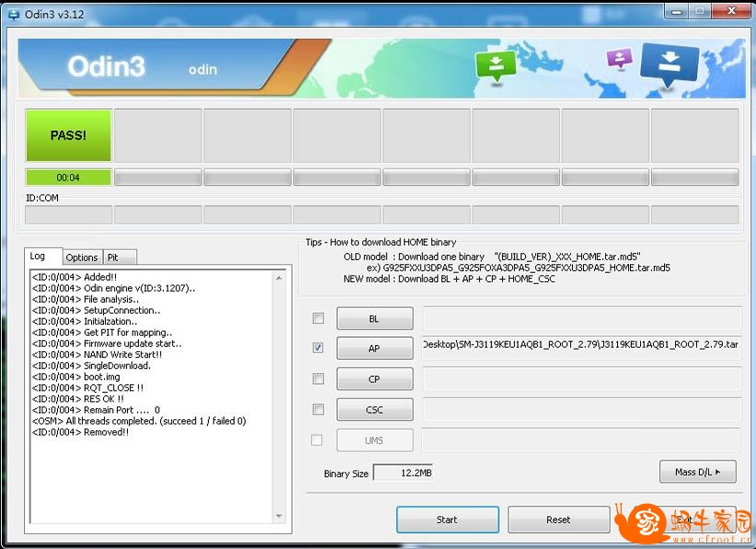756x549 pixels.
Task: Tick the CSC checkbox
Action: click(x=318, y=409)
